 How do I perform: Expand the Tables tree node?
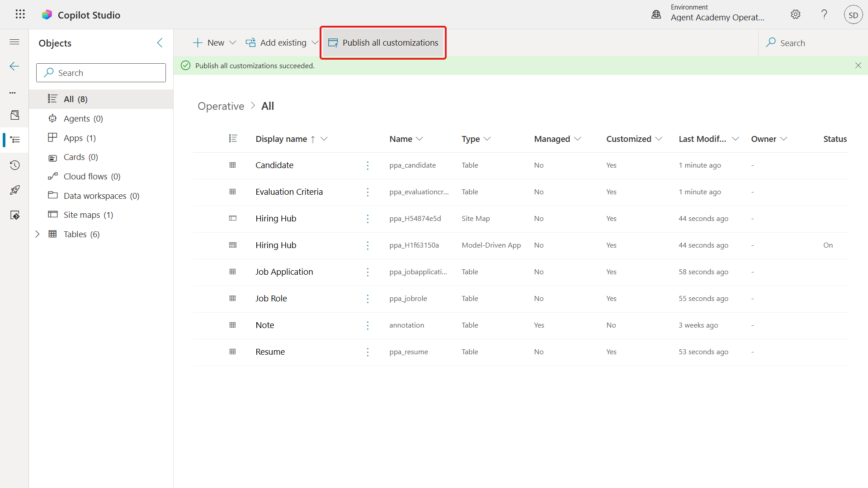pos(38,234)
